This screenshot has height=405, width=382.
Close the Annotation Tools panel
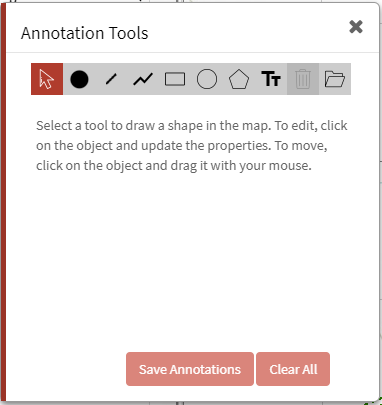[356, 27]
